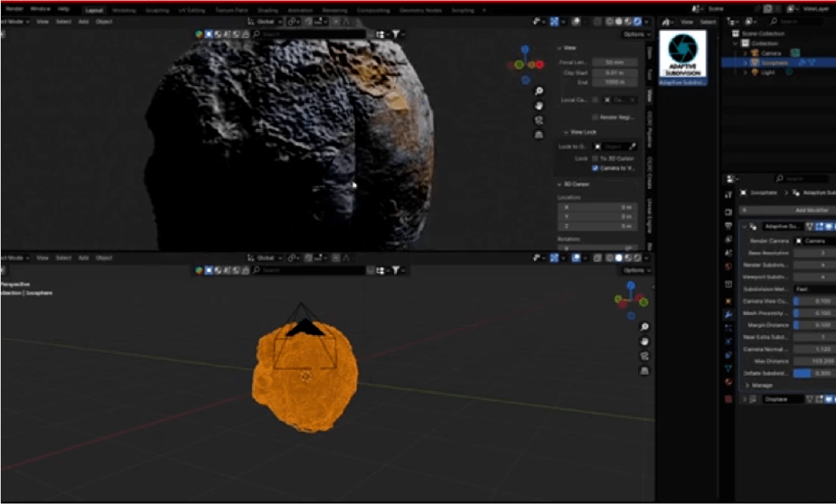
Task: Enable the Lock To 3D Cursor checkbox
Action: (x=595, y=158)
